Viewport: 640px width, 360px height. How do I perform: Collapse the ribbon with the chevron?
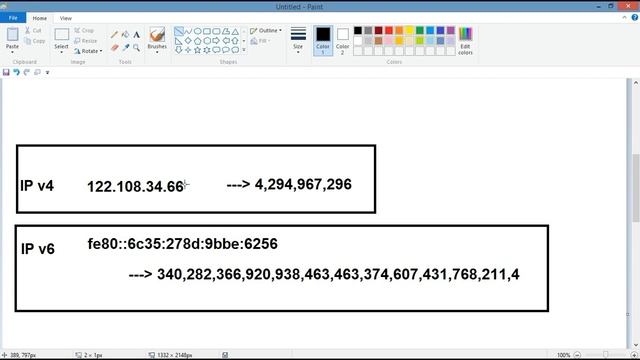[x=624, y=18]
